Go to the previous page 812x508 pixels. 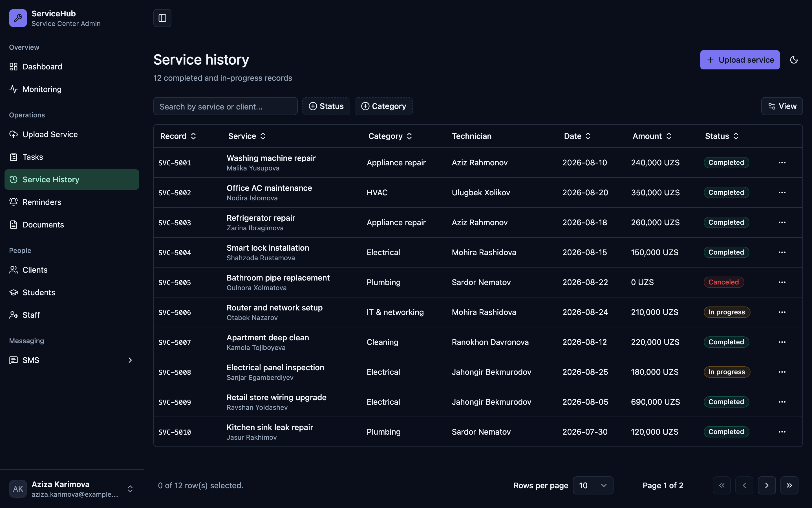[744, 485]
